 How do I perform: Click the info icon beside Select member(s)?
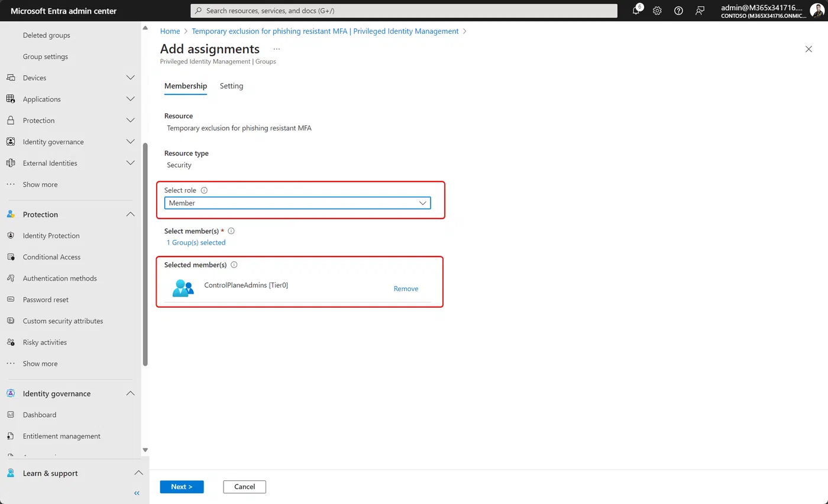pos(231,231)
